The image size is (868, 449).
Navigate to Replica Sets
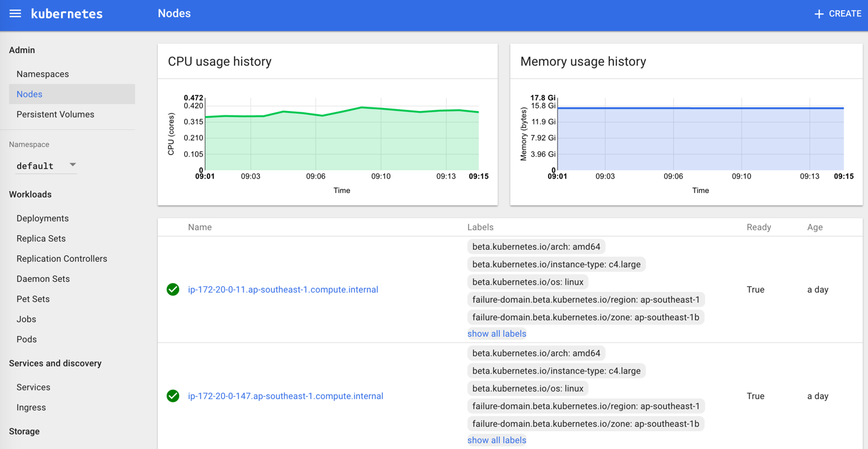[x=41, y=238]
